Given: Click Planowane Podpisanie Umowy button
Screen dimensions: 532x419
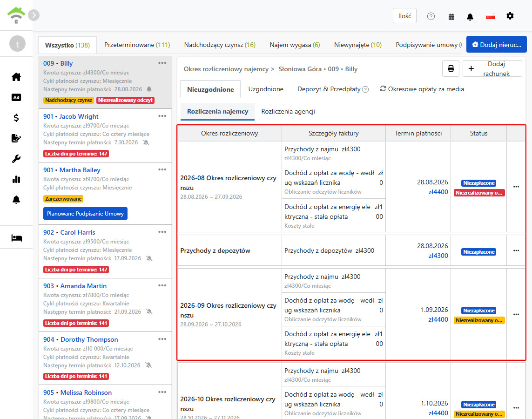Looking at the screenshot, I should 85,214.
